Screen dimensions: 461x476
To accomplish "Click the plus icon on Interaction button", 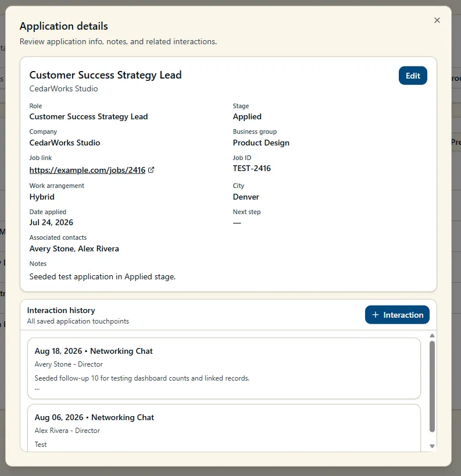I will [x=376, y=315].
